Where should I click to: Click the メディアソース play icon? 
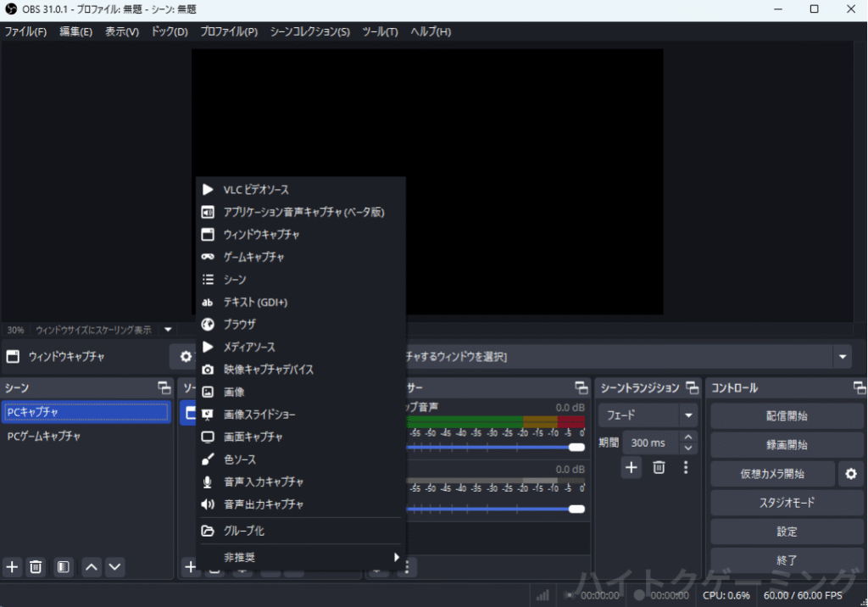click(x=208, y=348)
